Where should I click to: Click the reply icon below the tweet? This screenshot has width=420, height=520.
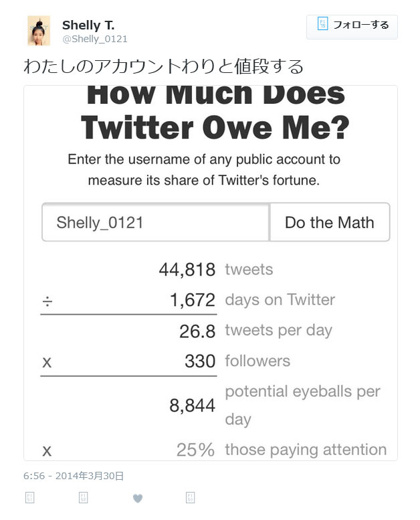(30, 497)
